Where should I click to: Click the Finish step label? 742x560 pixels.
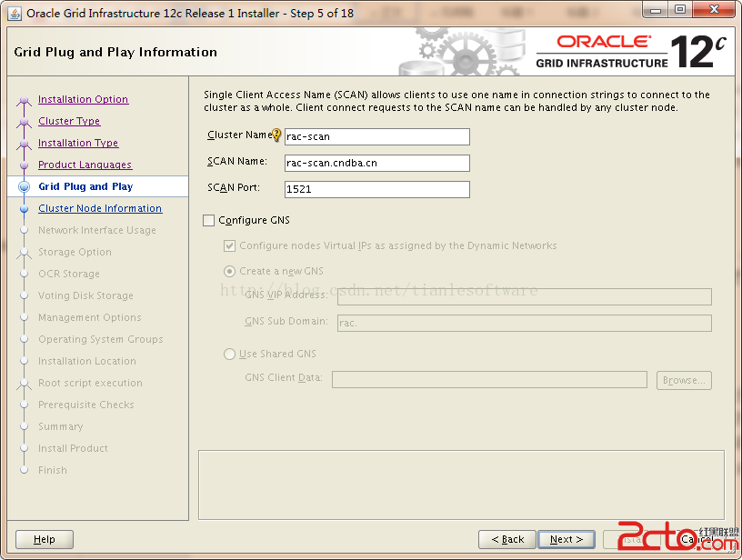[x=53, y=470]
